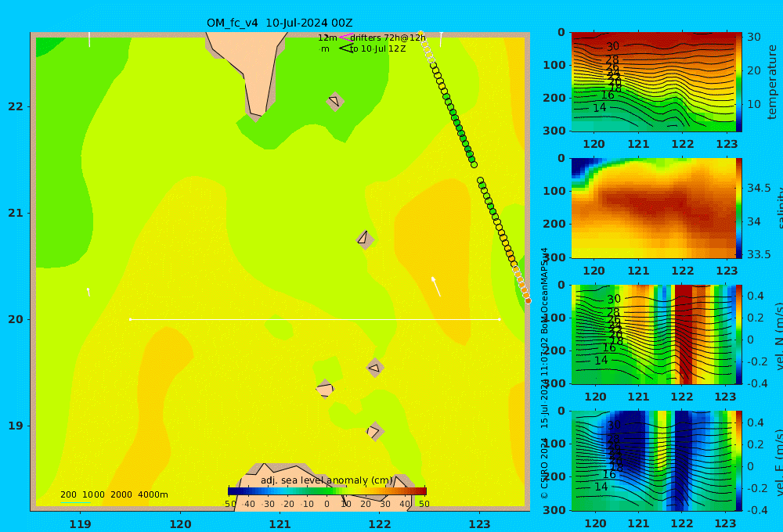Click the small white arrow near 119°E 20.3°N

point(88,292)
